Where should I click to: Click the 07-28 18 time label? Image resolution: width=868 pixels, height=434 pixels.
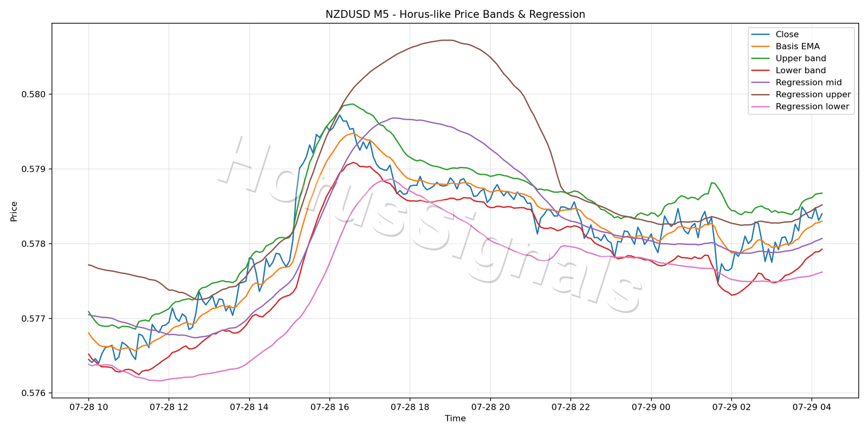410,406
